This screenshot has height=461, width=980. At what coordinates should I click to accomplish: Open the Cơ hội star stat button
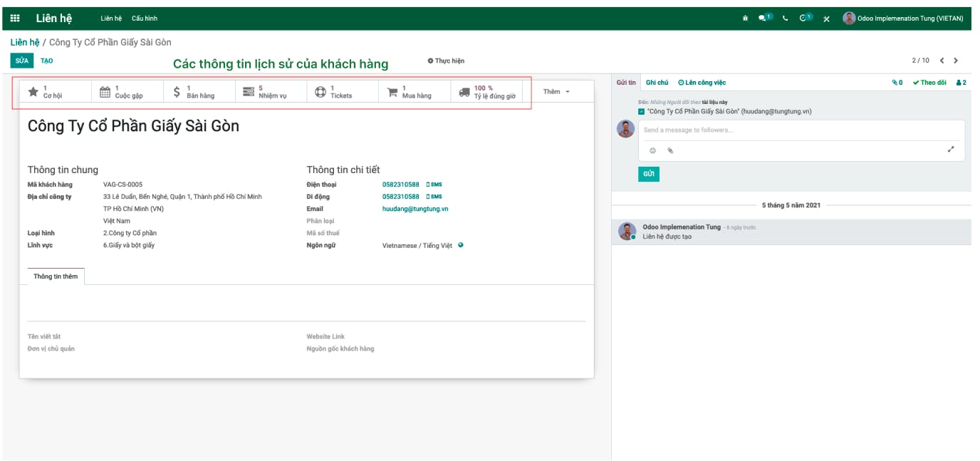56,92
